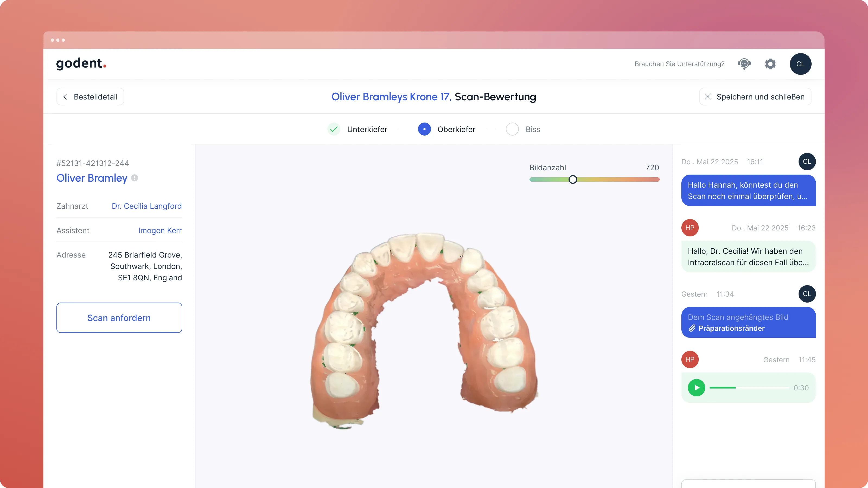Click the Bildanzahl slider handle
Viewport: 868px width, 488px height.
[x=573, y=179]
